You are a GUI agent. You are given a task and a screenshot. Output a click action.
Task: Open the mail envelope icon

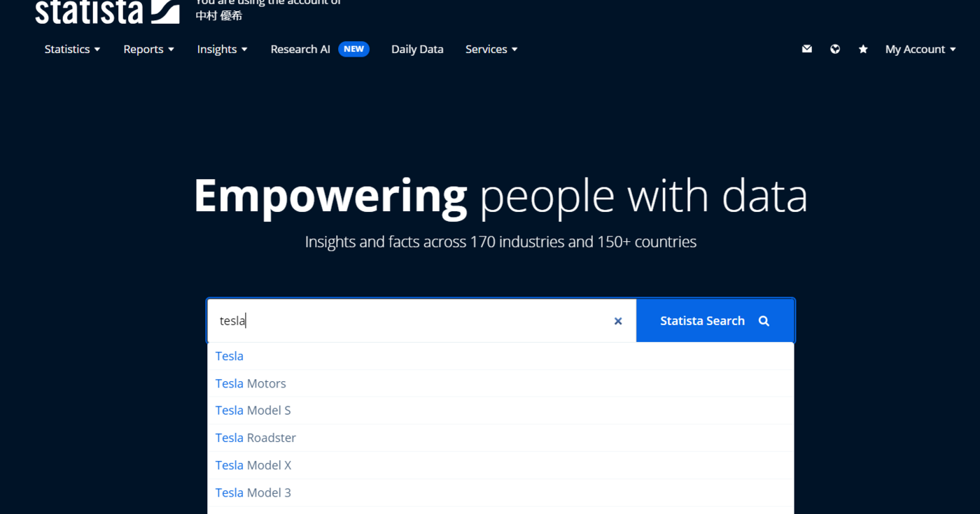(807, 49)
